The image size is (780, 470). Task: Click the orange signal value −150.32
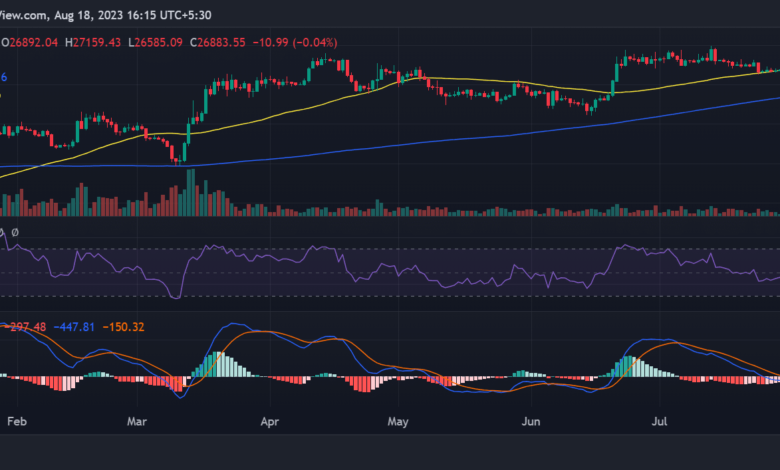pyautogui.click(x=124, y=327)
